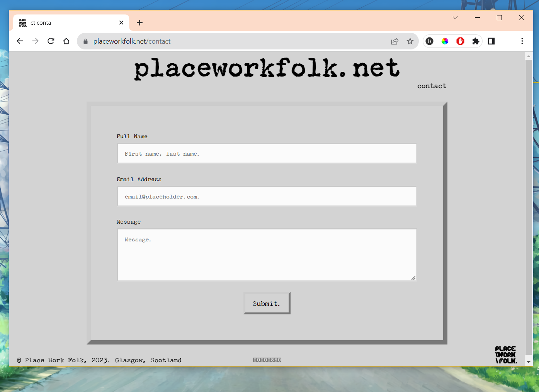This screenshot has height=392, width=539.
Task: Click the contact navigation link
Action: point(432,86)
